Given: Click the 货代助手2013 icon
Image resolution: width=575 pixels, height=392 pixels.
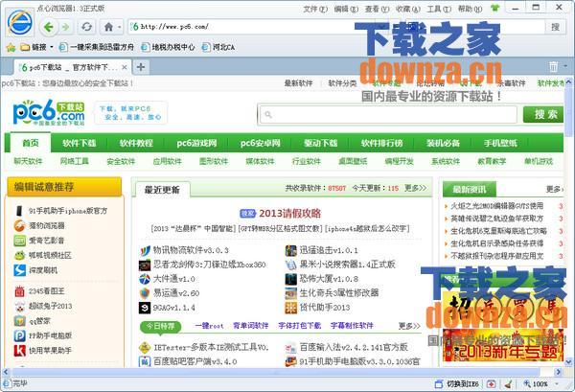Looking at the screenshot, I should 291,308.
